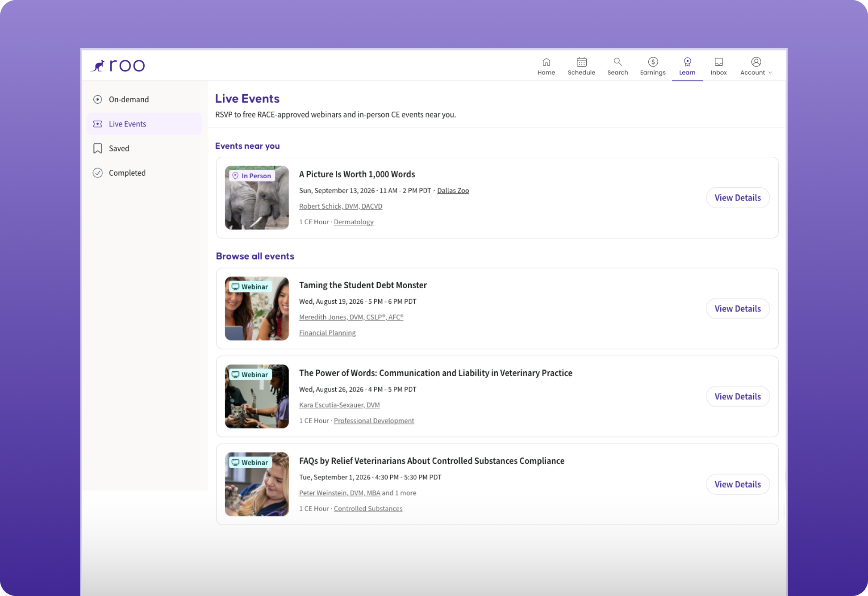The height and width of the screenshot is (596, 868).
Task: Click the Inbox nav label
Action: (x=718, y=72)
